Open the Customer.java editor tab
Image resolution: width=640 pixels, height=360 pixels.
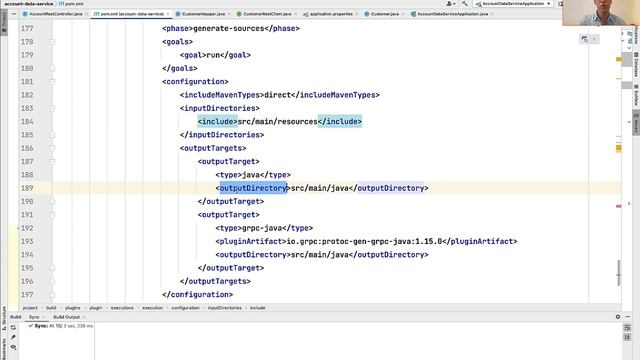(384, 14)
